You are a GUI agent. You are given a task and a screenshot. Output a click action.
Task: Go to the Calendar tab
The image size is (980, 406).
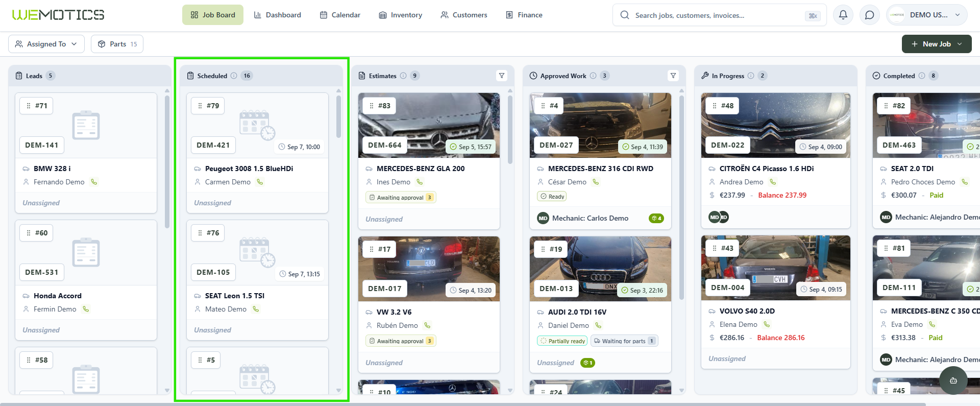click(340, 15)
